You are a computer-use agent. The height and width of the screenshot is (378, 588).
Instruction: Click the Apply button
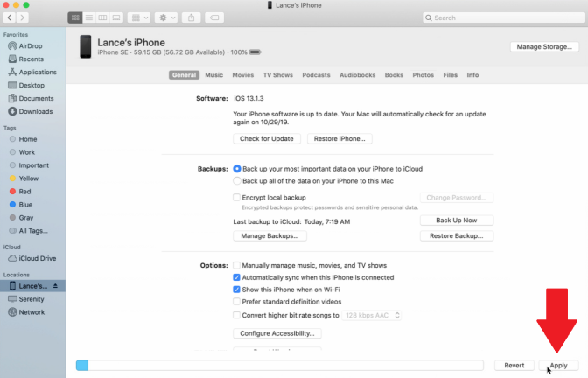point(558,365)
